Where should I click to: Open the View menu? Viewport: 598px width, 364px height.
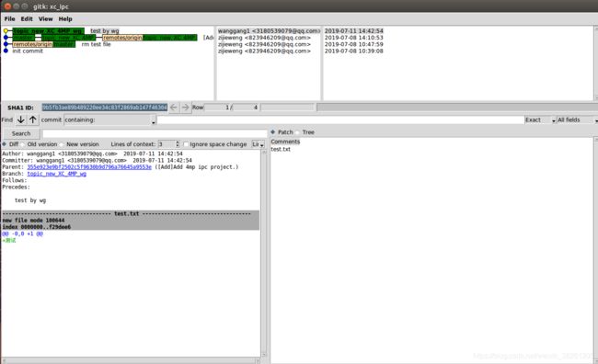tap(45, 18)
